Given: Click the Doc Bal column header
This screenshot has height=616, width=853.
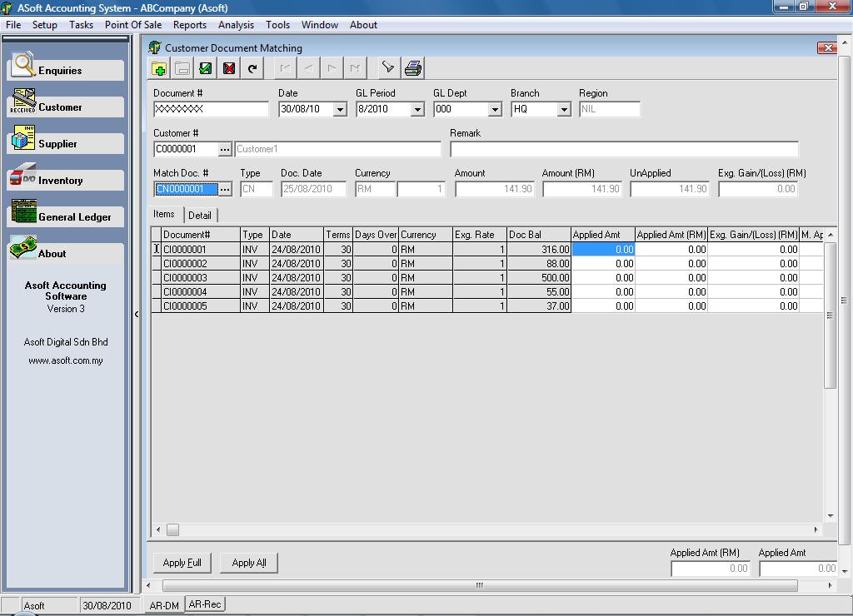Looking at the screenshot, I should pyautogui.click(x=539, y=235).
